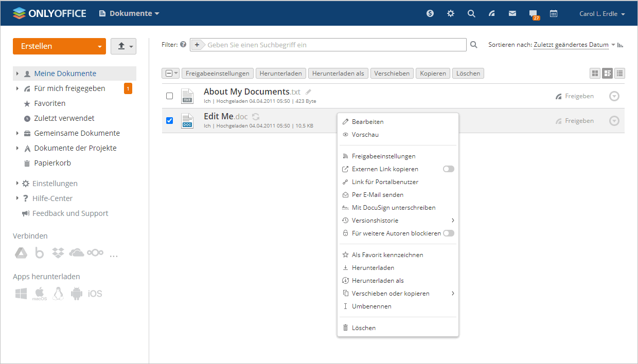
Task: Click convert icon next to Edit Me.doc
Action: point(256,117)
